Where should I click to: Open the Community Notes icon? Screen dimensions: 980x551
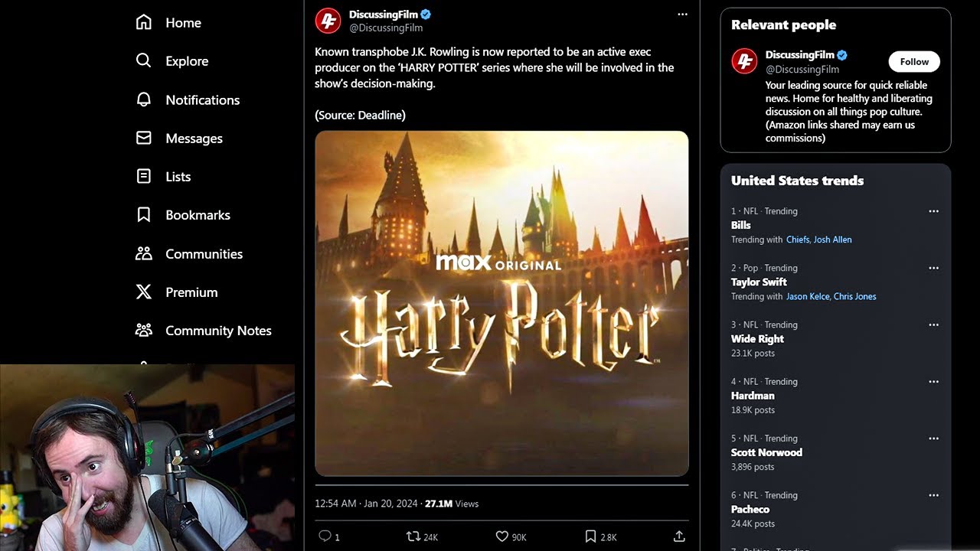143,331
